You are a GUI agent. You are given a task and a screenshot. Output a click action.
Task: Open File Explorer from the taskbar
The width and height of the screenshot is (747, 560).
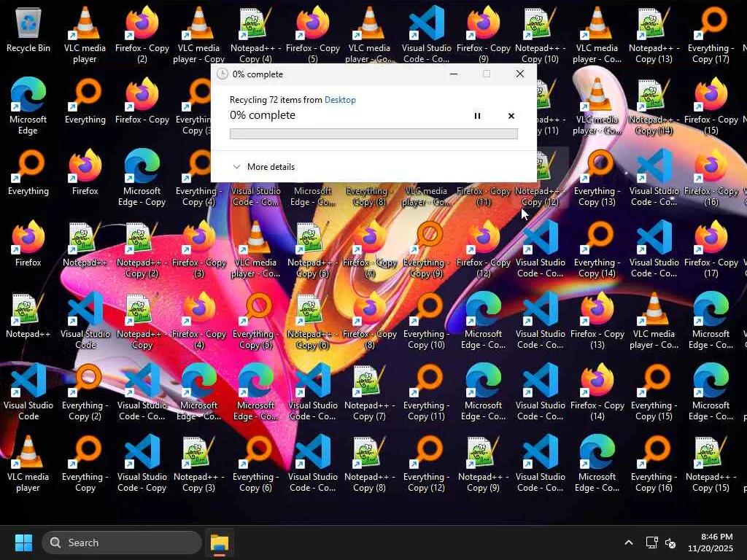(220, 542)
